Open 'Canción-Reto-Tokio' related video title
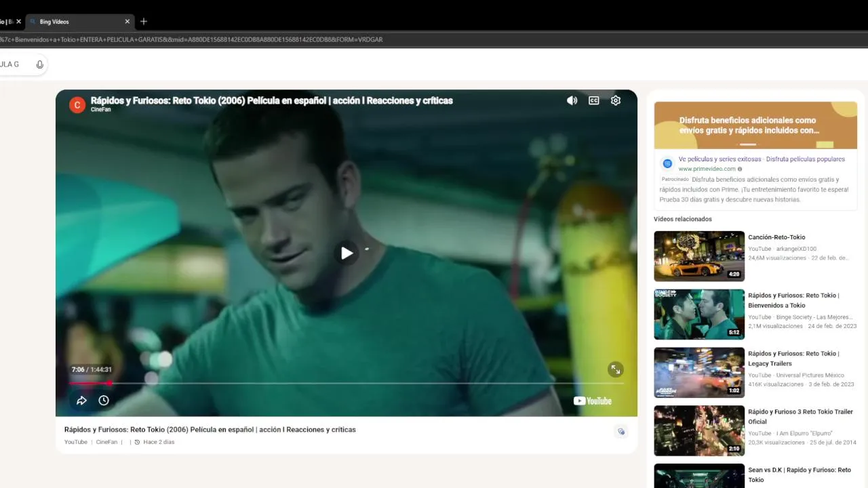This screenshot has width=868, height=488. [776, 237]
